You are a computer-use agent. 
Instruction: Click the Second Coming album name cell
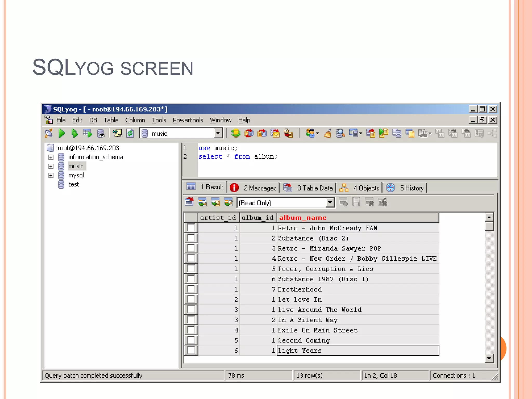tap(358, 340)
